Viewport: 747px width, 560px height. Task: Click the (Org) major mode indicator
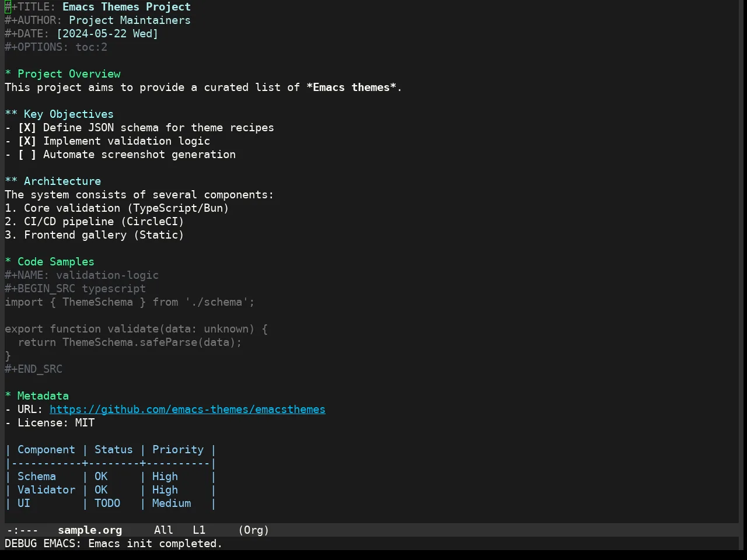click(x=254, y=530)
